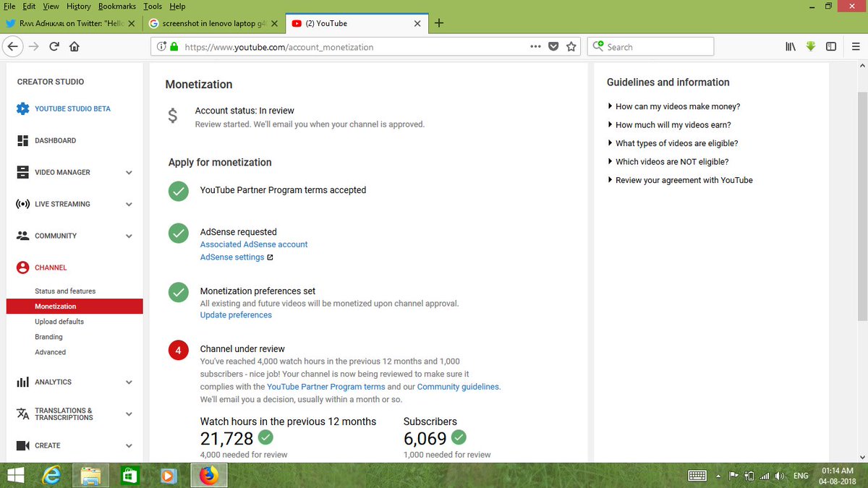Viewport: 868px width, 488px height.
Task: Open the Tools menu
Action: point(153,6)
